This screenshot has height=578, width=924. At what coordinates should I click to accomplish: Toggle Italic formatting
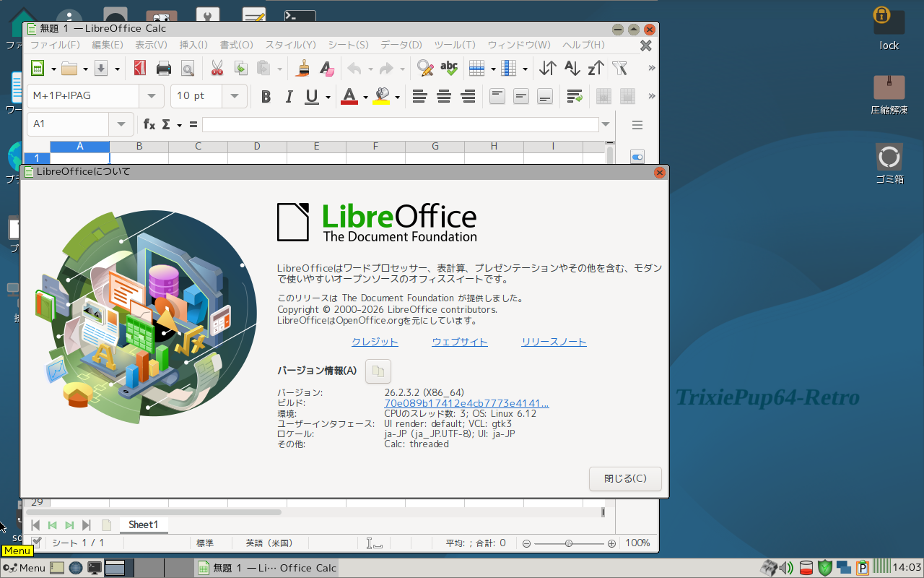[289, 96]
